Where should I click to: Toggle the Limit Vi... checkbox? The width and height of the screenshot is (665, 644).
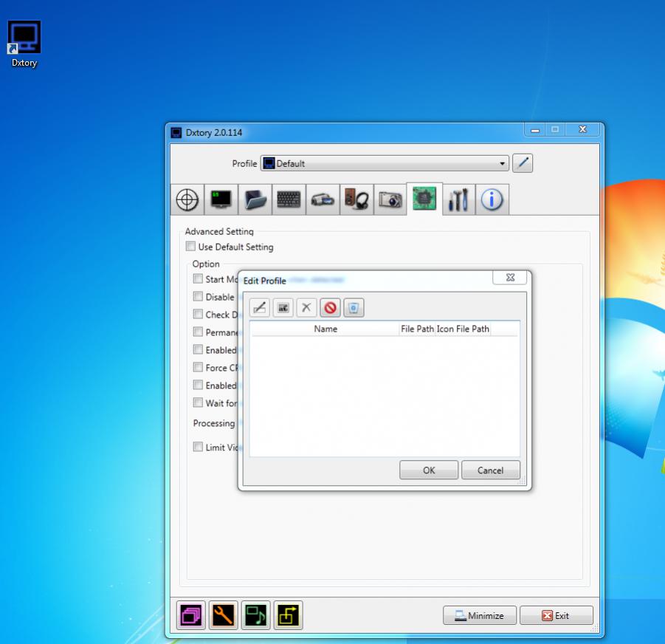pos(198,447)
